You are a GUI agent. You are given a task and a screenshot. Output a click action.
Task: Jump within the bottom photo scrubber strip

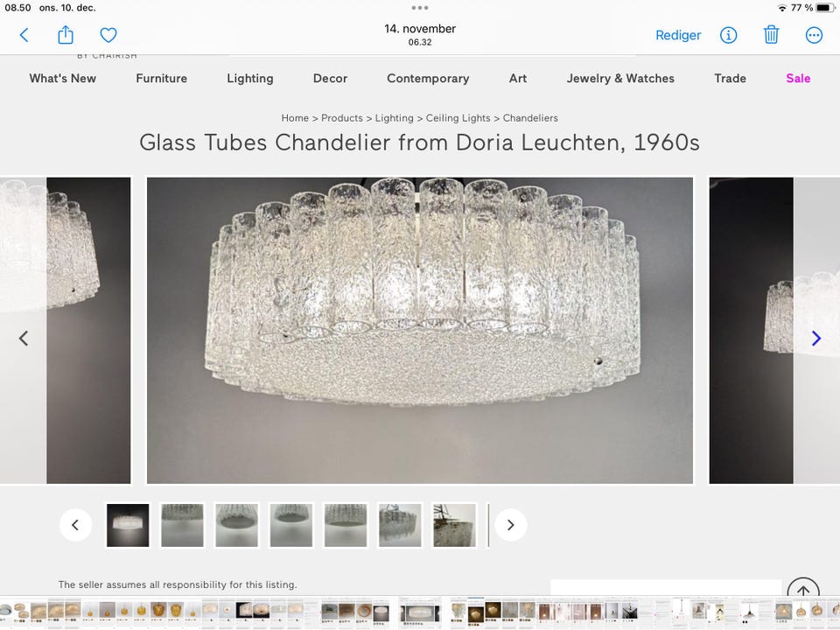pos(420,612)
